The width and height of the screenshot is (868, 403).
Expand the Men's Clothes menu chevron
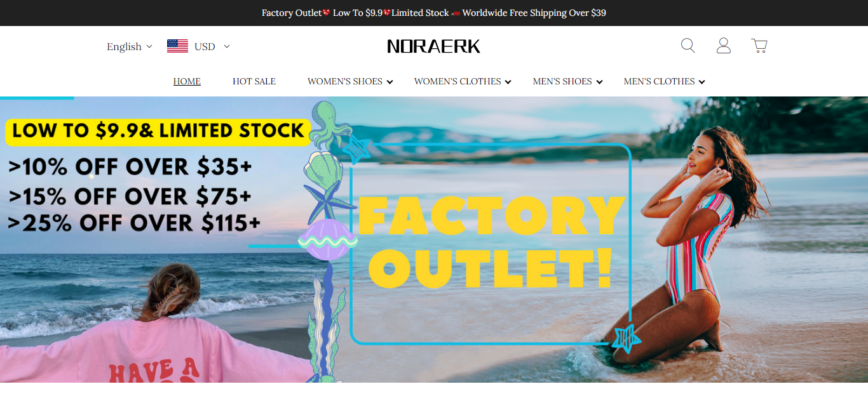[x=701, y=82]
